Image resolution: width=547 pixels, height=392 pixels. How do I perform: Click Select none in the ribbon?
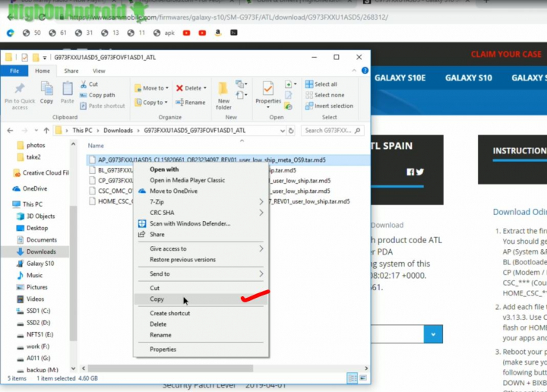(325, 95)
